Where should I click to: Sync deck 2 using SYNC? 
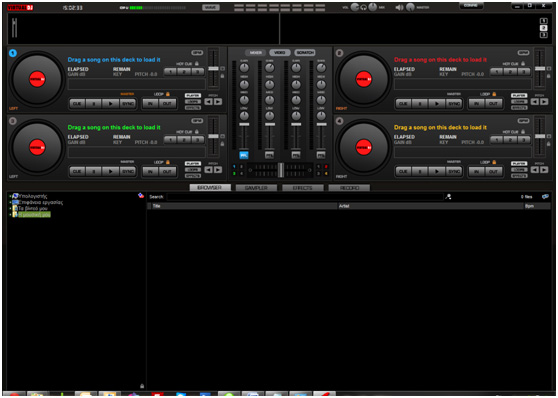click(454, 104)
